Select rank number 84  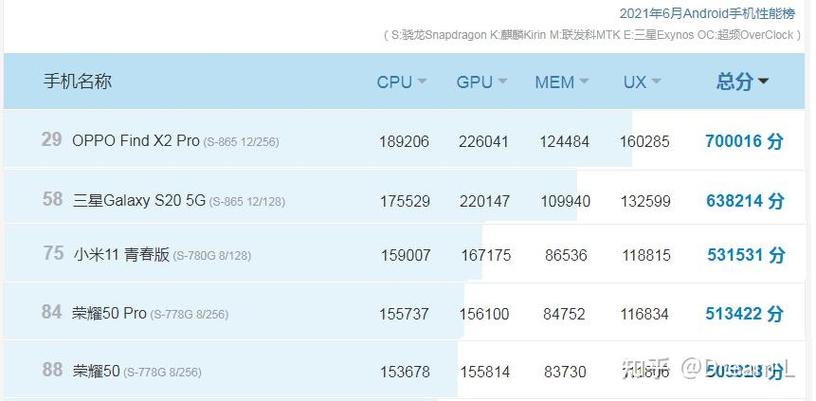click(52, 312)
